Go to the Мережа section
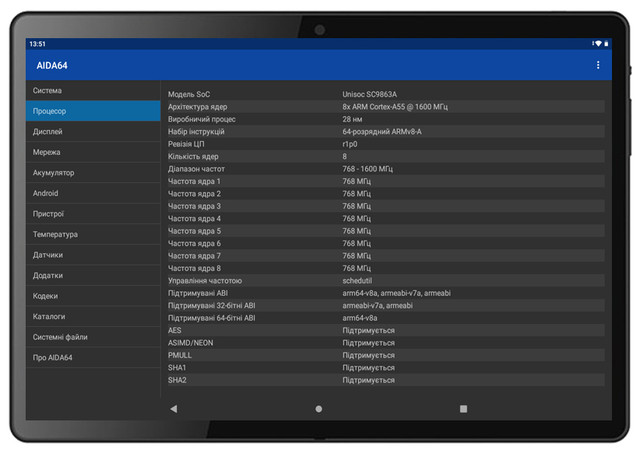 pos(93,152)
